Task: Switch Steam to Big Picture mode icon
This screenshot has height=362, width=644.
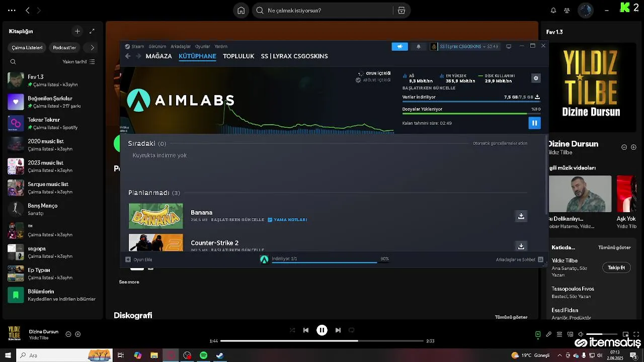Action: click(x=509, y=46)
